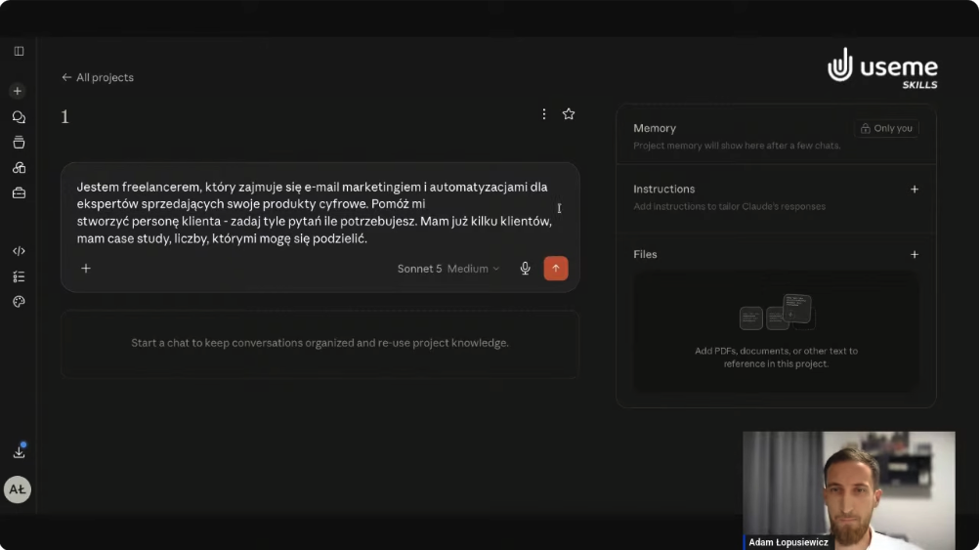The width and height of the screenshot is (980, 550).
Task: Start a new chat with plus icon in sidebar
Action: [x=18, y=91]
